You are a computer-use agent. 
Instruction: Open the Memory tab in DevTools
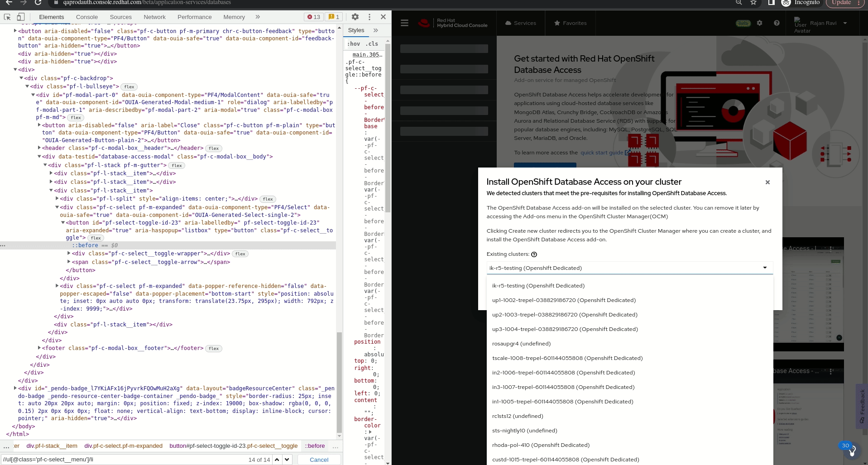pos(234,17)
